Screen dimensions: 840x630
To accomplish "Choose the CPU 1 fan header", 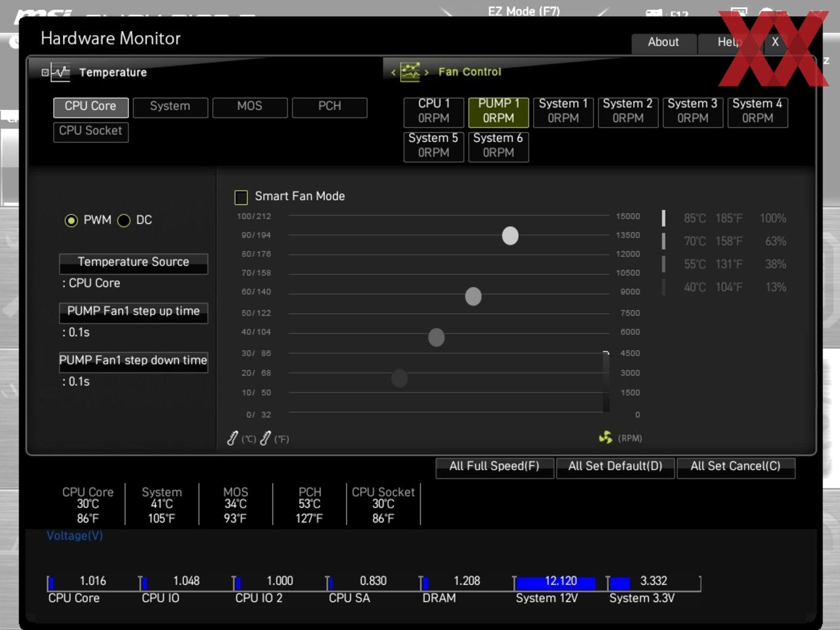I will tap(434, 112).
